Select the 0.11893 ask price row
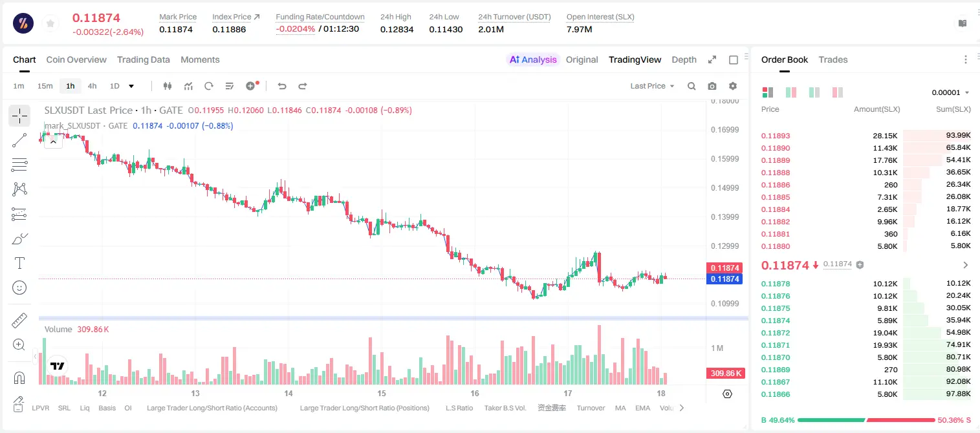Image resolution: width=980 pixels, height=433 pixels. (x=866, y=136)
